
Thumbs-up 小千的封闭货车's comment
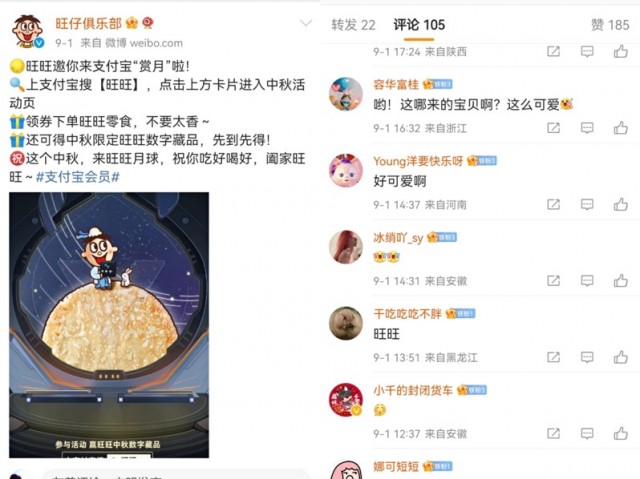620,433
